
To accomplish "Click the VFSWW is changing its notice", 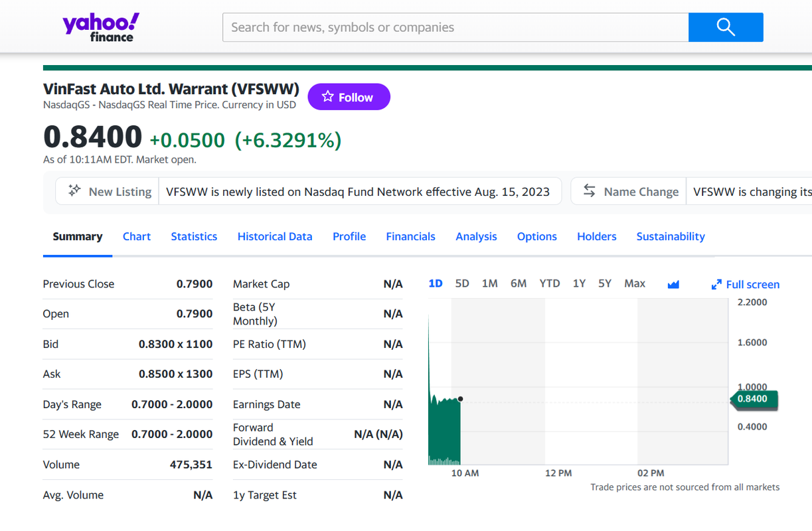I will coord(752,192).
